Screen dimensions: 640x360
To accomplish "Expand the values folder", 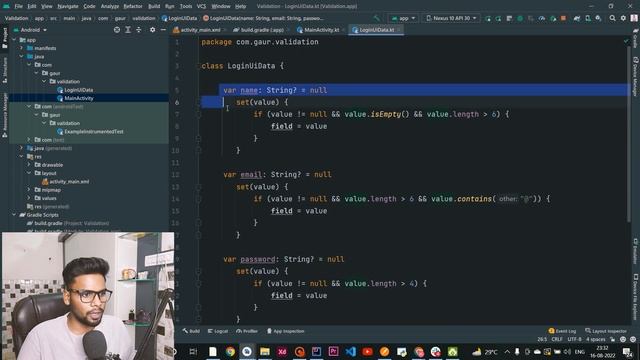I will pyautogui.click(x=29, y=198).
